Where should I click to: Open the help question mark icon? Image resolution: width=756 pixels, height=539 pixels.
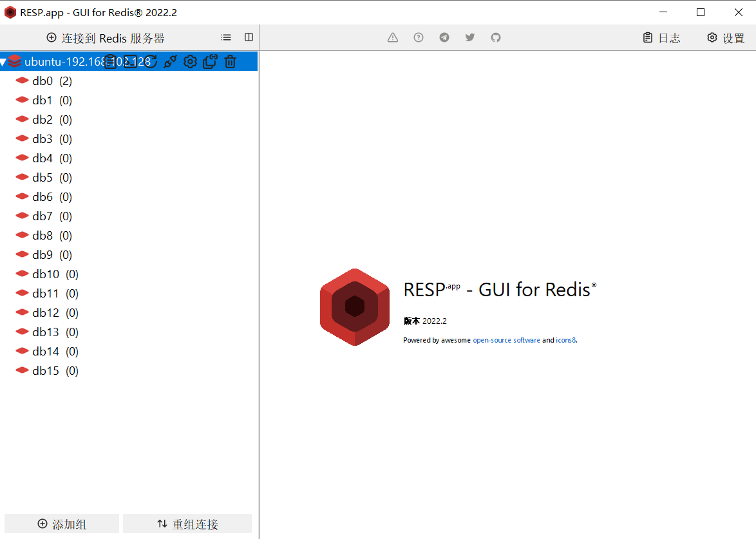(x=419, y=37)
